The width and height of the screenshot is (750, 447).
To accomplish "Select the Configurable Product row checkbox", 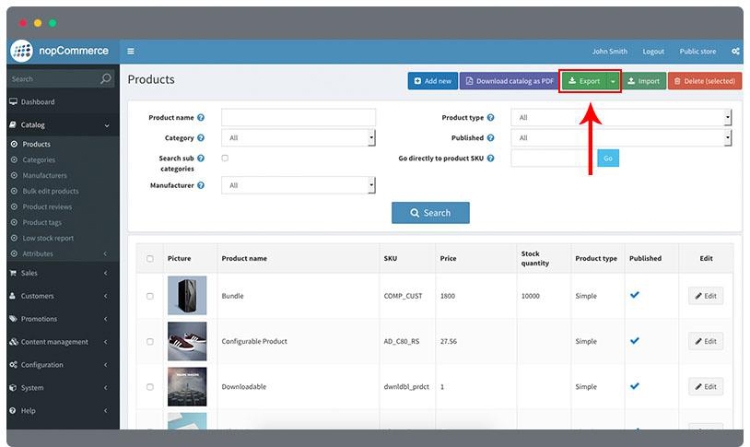I will [x=150, y=342].
